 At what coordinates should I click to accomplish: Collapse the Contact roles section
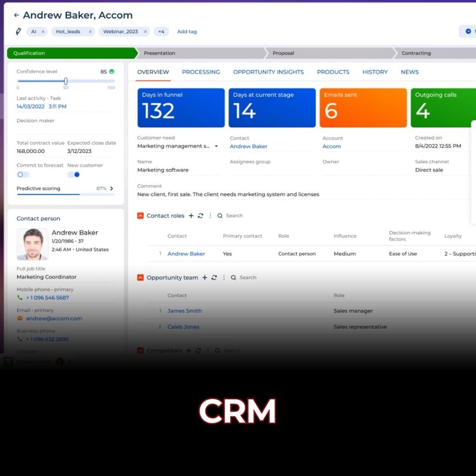tap(140, 216)
